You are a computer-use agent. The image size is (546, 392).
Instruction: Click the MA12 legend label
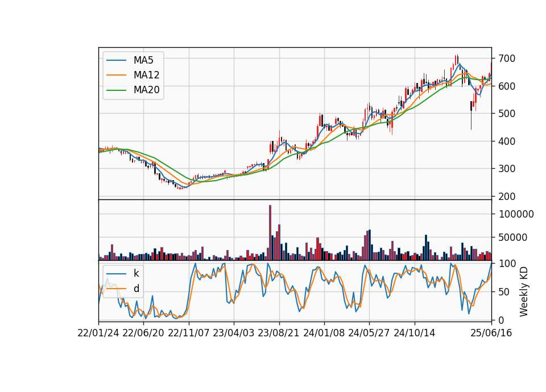146,75
